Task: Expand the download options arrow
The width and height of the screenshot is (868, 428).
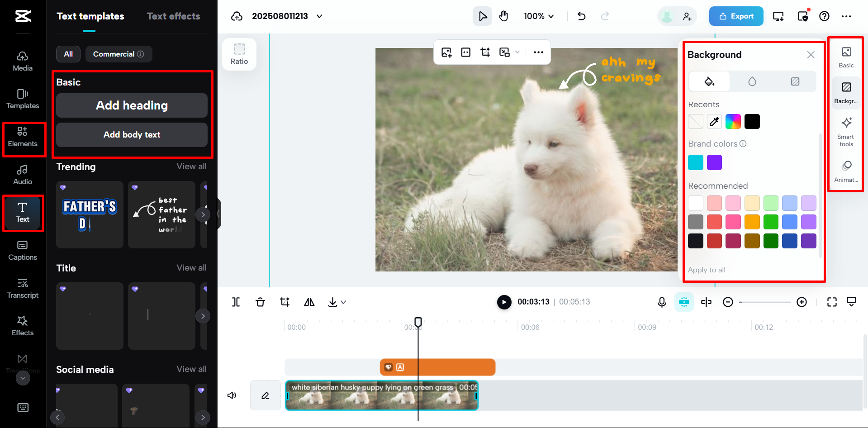Action: (x=343, y=302)
